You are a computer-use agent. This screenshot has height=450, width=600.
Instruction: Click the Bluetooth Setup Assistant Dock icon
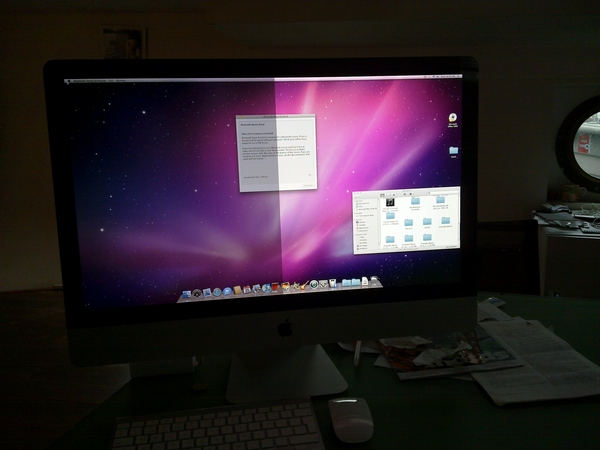333,283
